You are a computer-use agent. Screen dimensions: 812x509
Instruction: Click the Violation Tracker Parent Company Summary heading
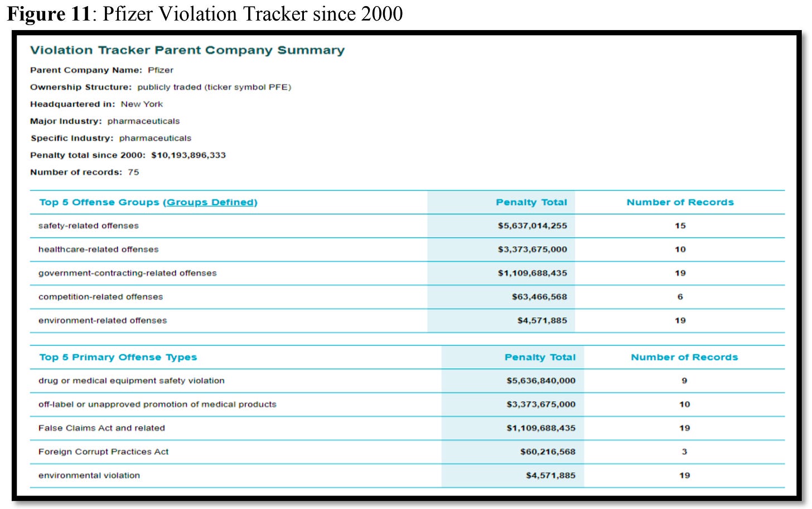[x=187, y=50]
